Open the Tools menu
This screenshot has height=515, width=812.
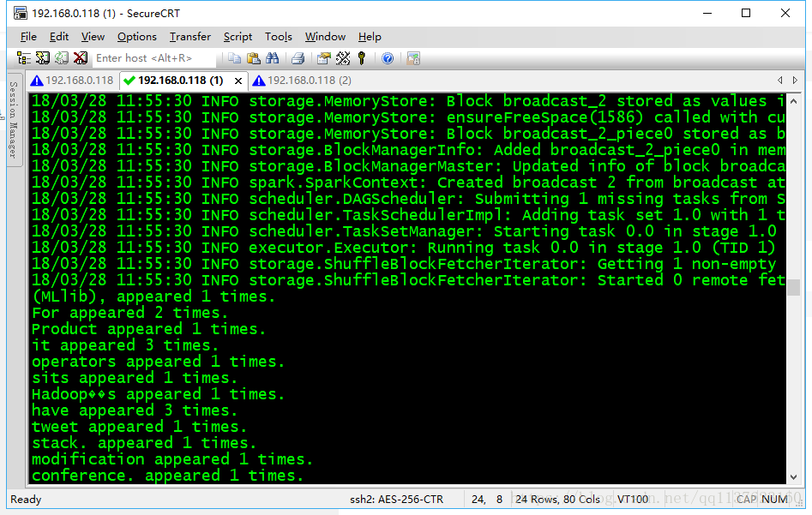pyautogui.click(x=279, y=37)
